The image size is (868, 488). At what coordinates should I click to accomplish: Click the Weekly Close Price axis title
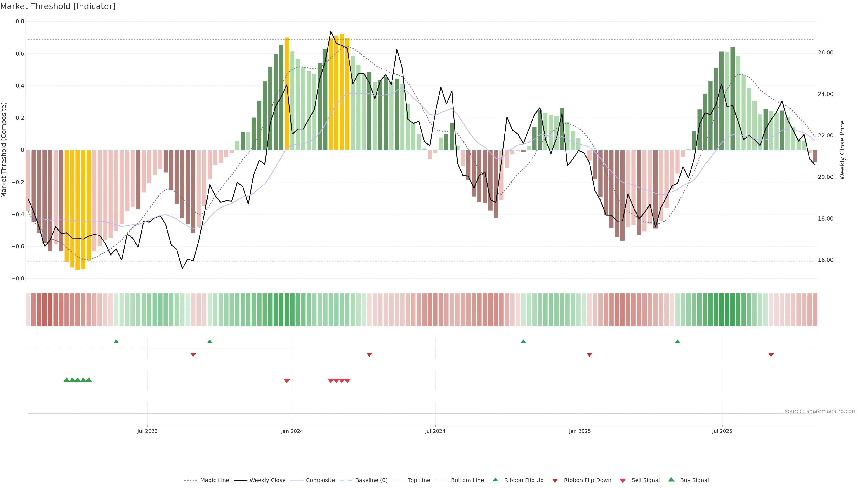pos(842,150)
